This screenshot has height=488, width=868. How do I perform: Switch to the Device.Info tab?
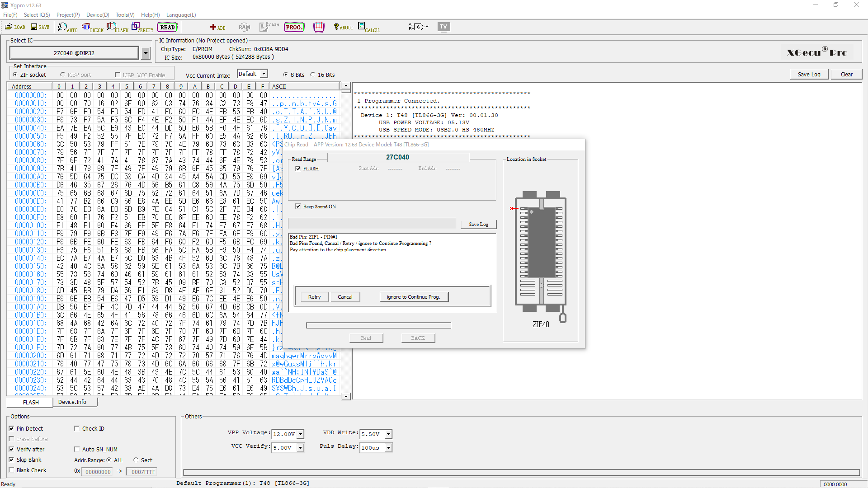[72, 402]
